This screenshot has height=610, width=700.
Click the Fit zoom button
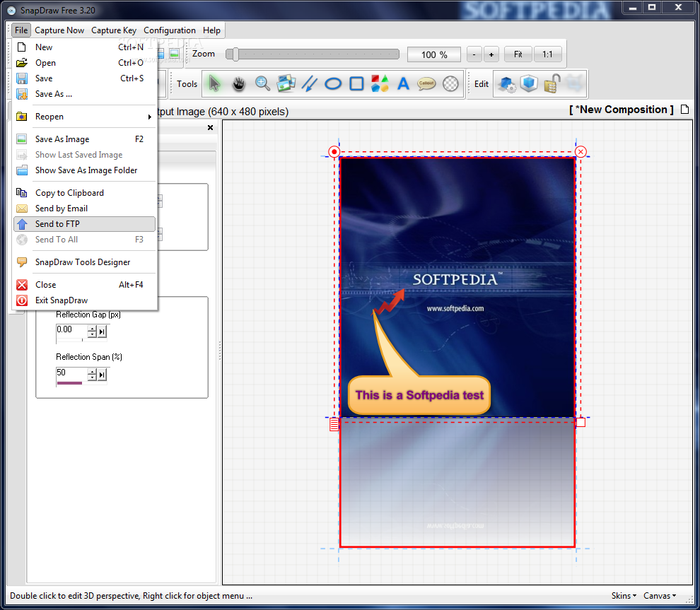pos(518,54)
